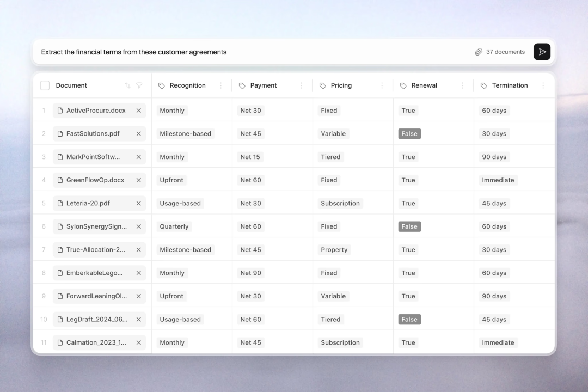Toggle the select-all checkbox beside Document
Image resolution: width=588 pixels, height=392 pixels.
tap(45, 85)
